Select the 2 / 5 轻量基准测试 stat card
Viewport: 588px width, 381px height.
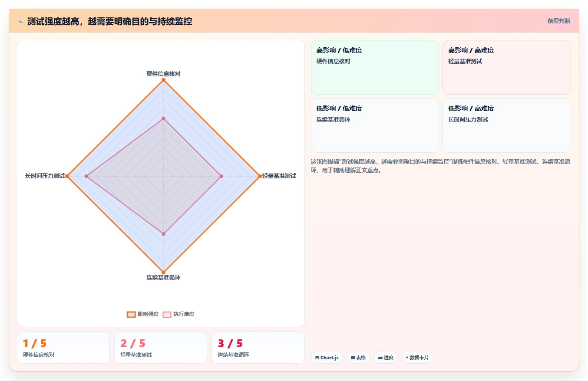(x=161, y=348)
